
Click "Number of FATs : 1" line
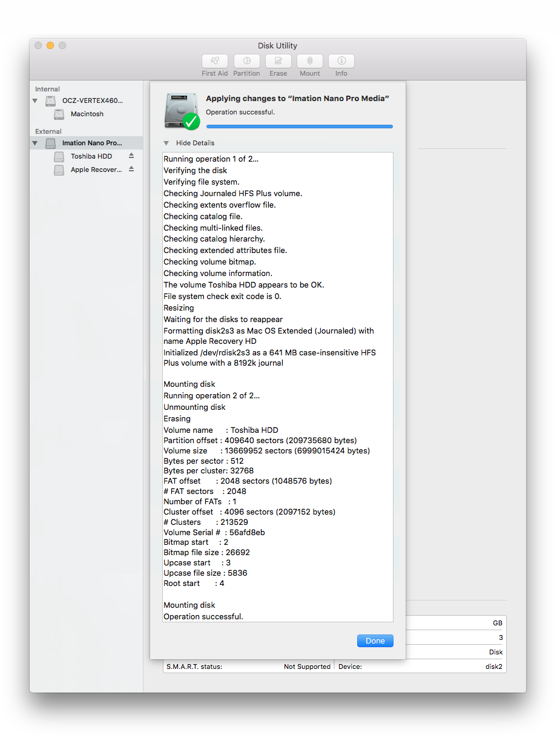tap(200, 502)
